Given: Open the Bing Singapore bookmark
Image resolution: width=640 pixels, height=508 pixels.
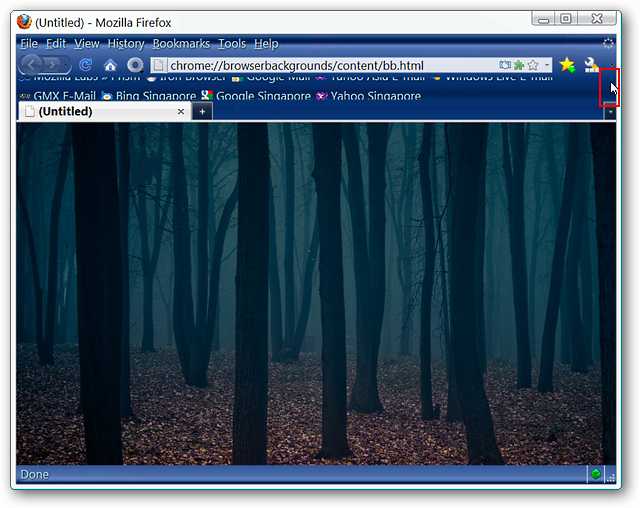Looking at the screenshot, I should tap(149, 96).
